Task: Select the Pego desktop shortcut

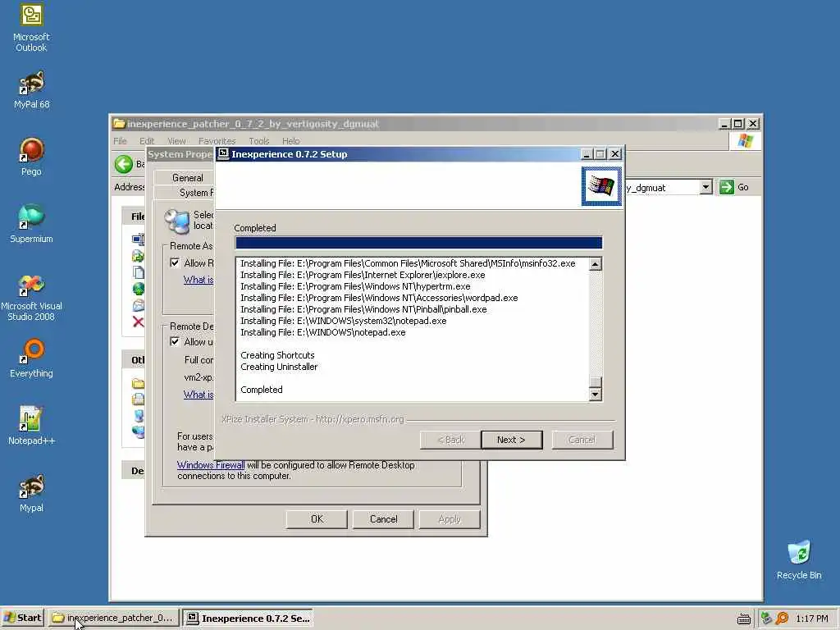Action: point(31,157)
